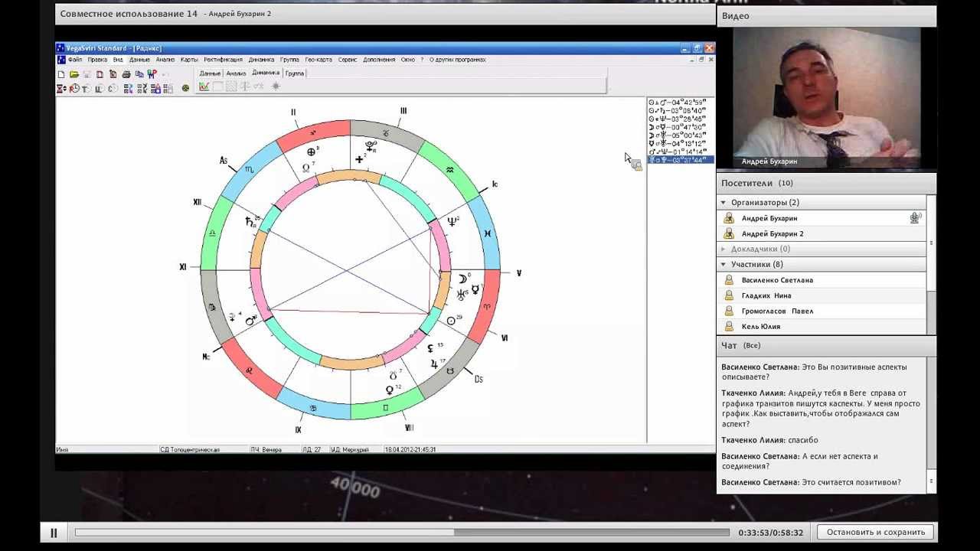
Task: Click the VegaSviri application icon in title bar
Action: pos(60,48)
